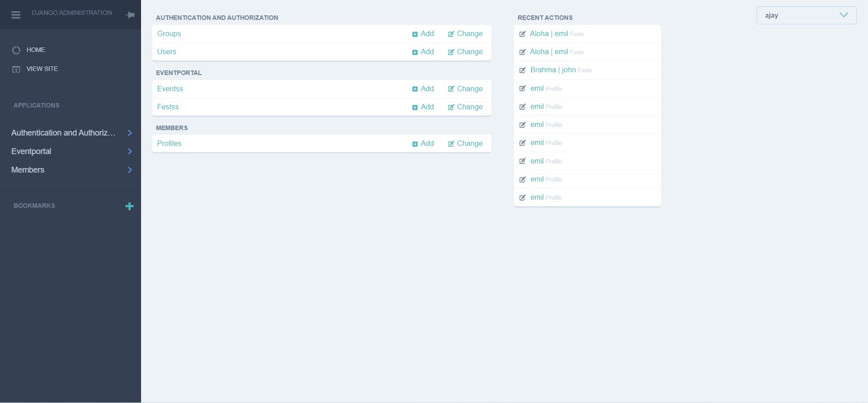
Task: Click the hamburger menu icon in sidebar header
Action: pyautogui.click(x=16, y=15)
